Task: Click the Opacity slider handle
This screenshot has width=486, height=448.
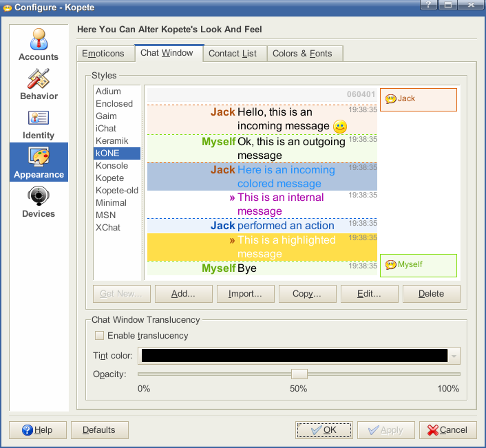Action: (299, 374)
